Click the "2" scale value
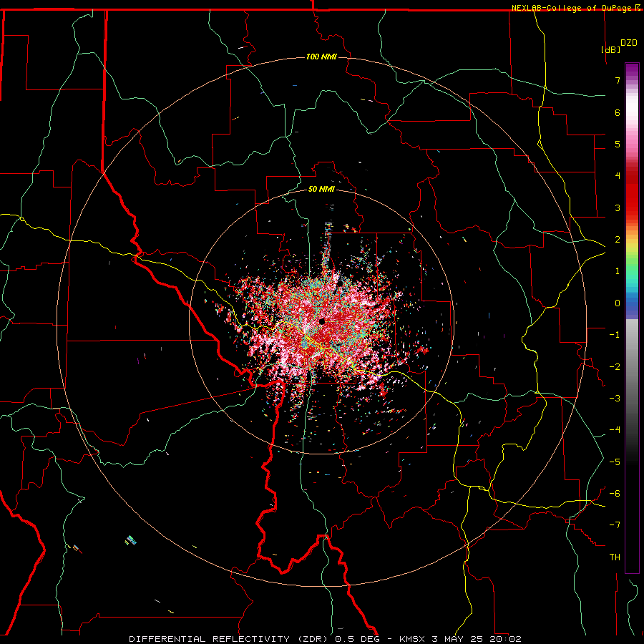The image size is (644, 644). click(x=618, y=240)
